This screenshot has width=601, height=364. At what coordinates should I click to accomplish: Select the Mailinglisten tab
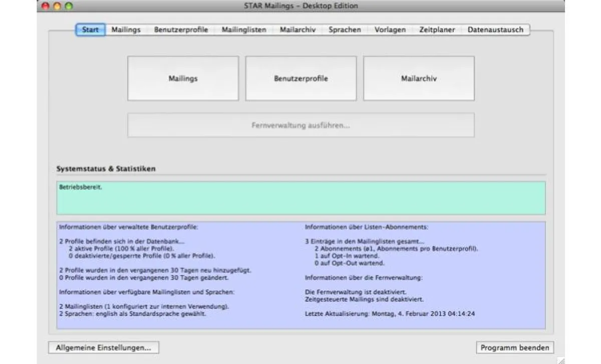pyautogui.click(x=244, y=30)
